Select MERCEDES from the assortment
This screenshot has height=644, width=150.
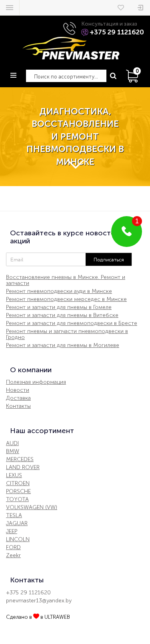pyautogui.click(x=20, y=459)
